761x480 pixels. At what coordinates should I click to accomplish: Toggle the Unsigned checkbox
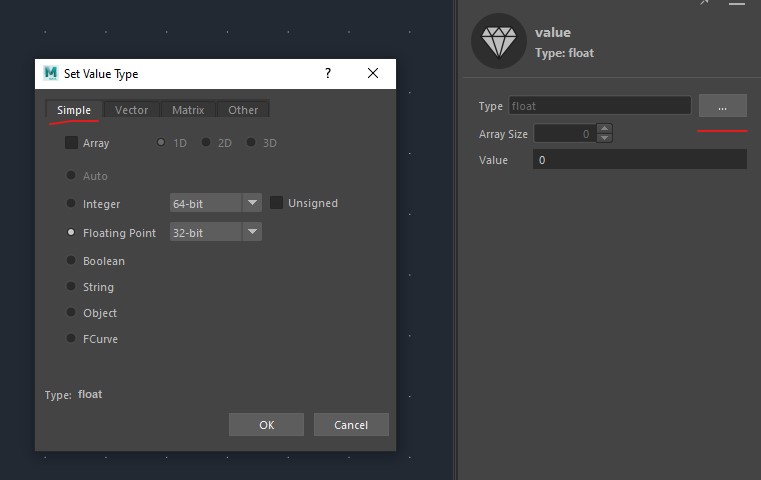coord(277,203)
